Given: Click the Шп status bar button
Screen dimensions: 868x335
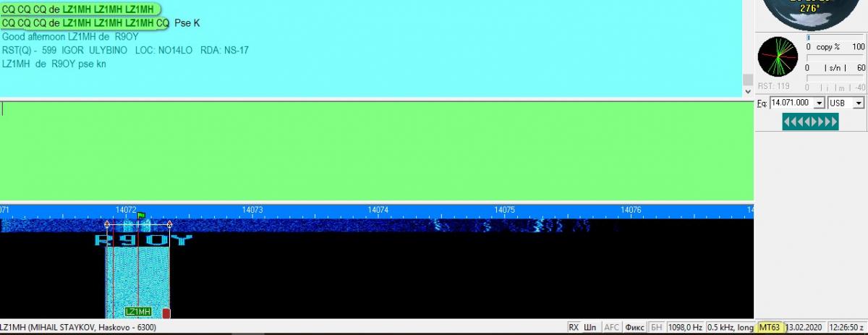Looking at the screenshot, I should coord(591,328).
